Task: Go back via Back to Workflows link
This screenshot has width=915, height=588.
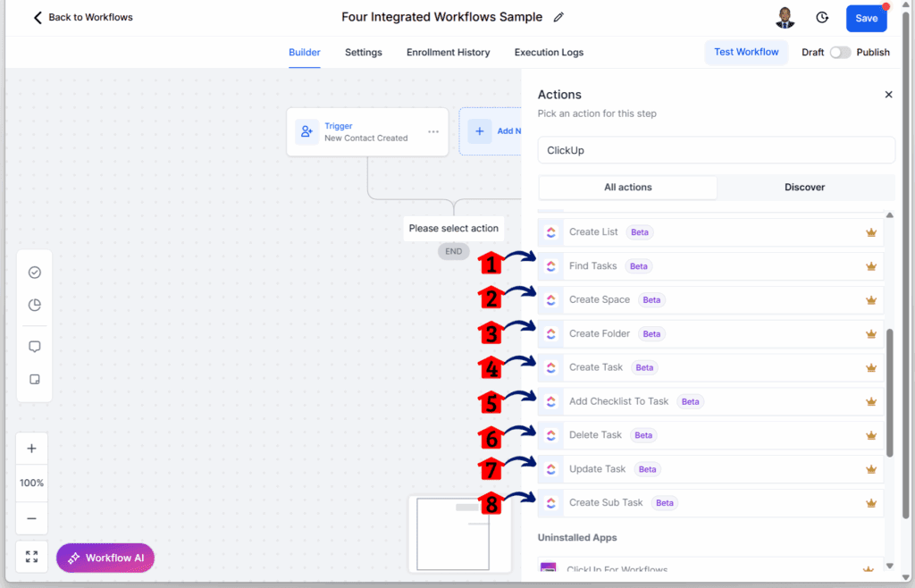Action: click(90, 18)
